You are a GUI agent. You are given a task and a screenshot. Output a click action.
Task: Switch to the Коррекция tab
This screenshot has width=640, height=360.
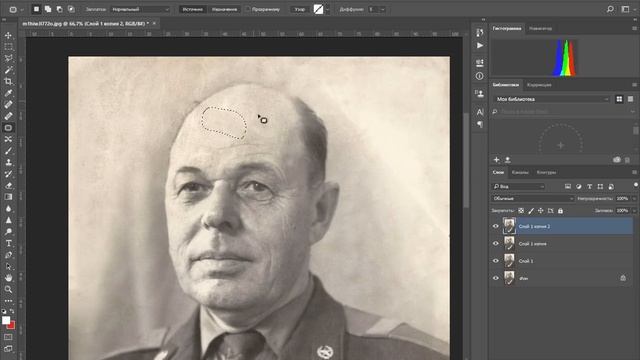coord(539,85)
